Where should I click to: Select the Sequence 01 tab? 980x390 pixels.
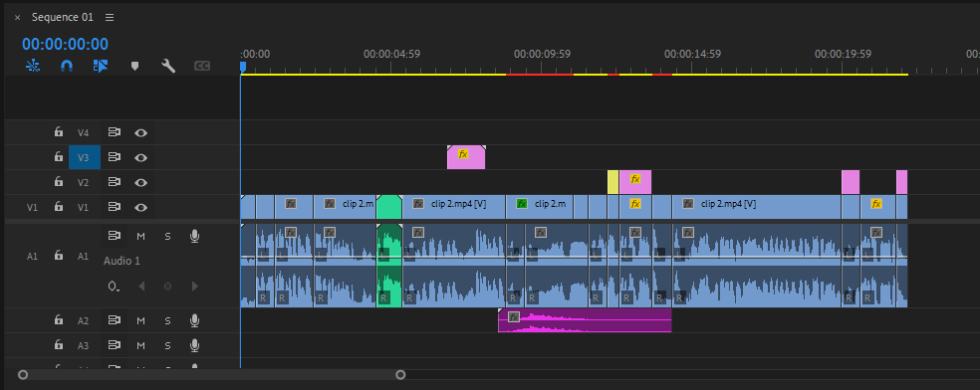pyautogui.click(x=62, y=18)
